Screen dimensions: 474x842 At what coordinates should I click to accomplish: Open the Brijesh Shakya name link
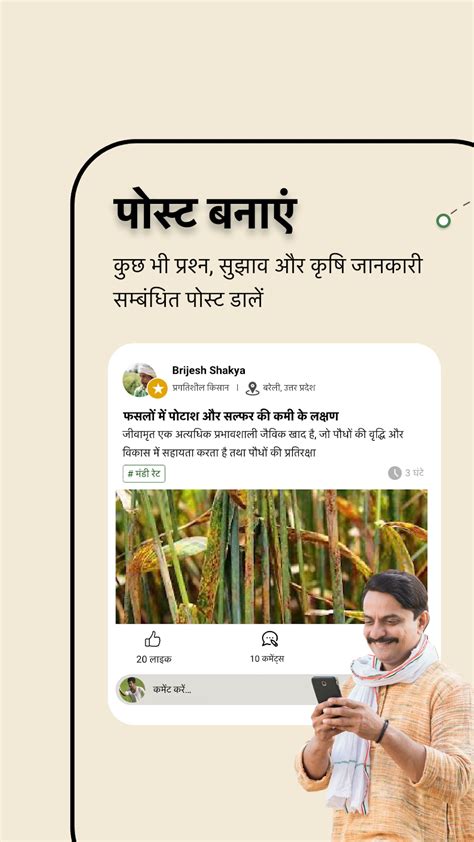pyautogui.click(x=209, y=371)
